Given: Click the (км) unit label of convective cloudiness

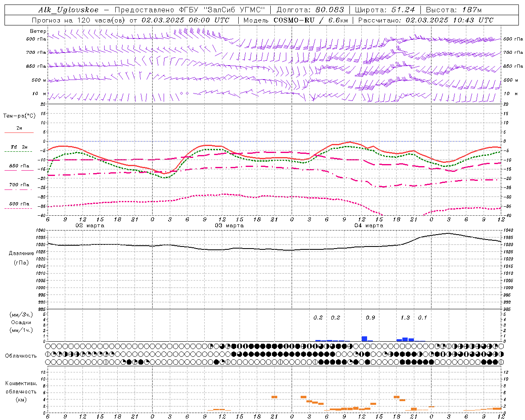Looking at the screenshot, I should point(21,399).
